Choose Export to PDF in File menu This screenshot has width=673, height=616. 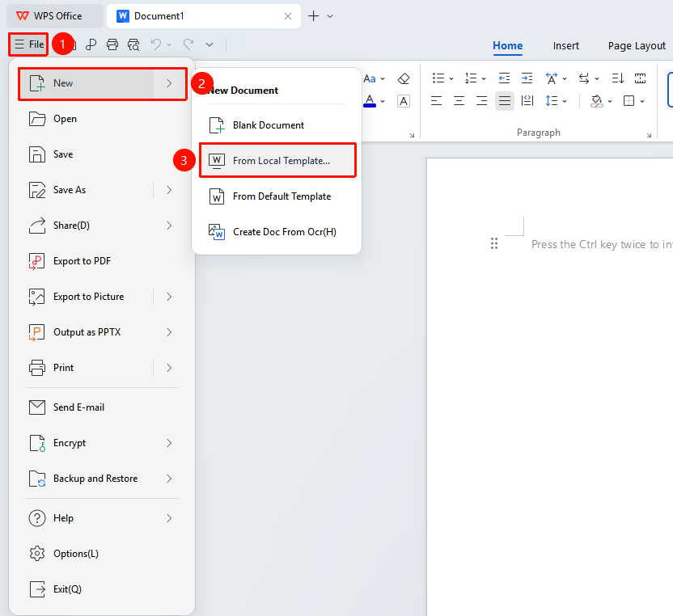(x=102, y=261)
